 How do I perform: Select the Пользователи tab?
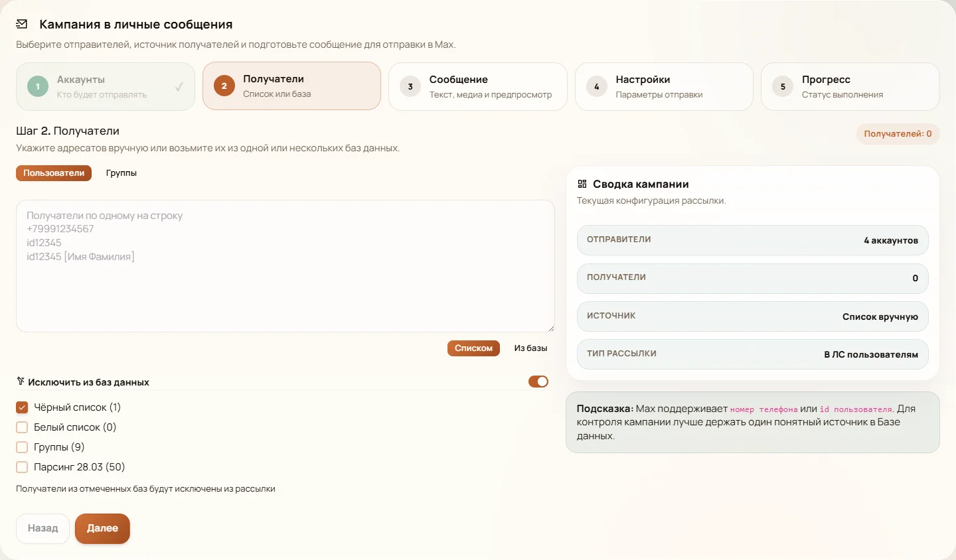[54, 173]
